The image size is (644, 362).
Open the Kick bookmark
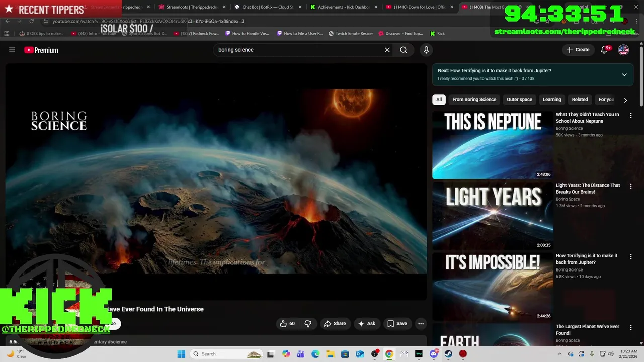437,33
